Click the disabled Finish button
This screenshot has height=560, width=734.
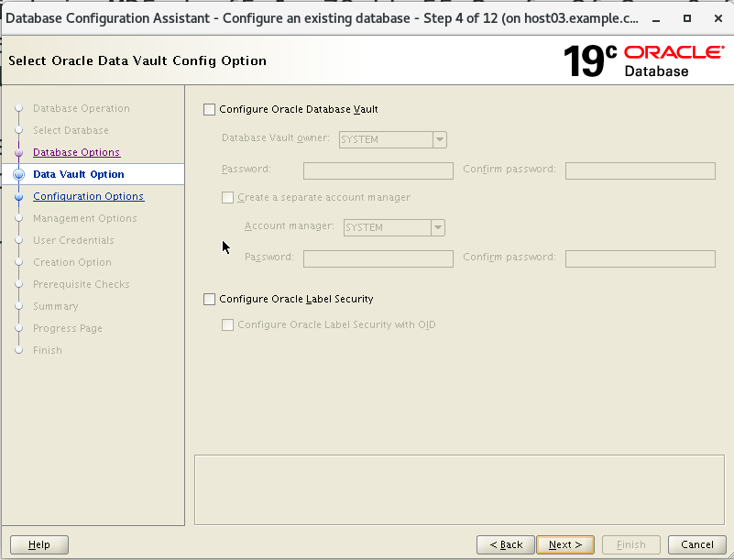coord(631,544)
